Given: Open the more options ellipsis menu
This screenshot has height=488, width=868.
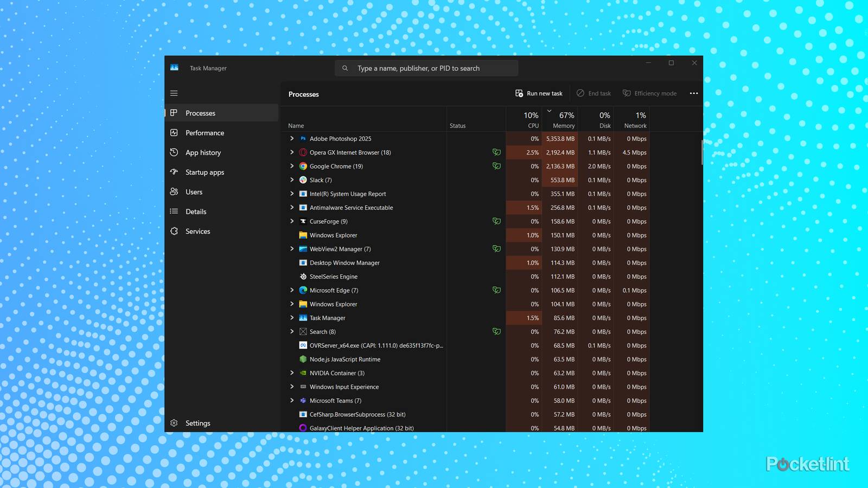Looking at the screenshot, I should coord(693,93).
